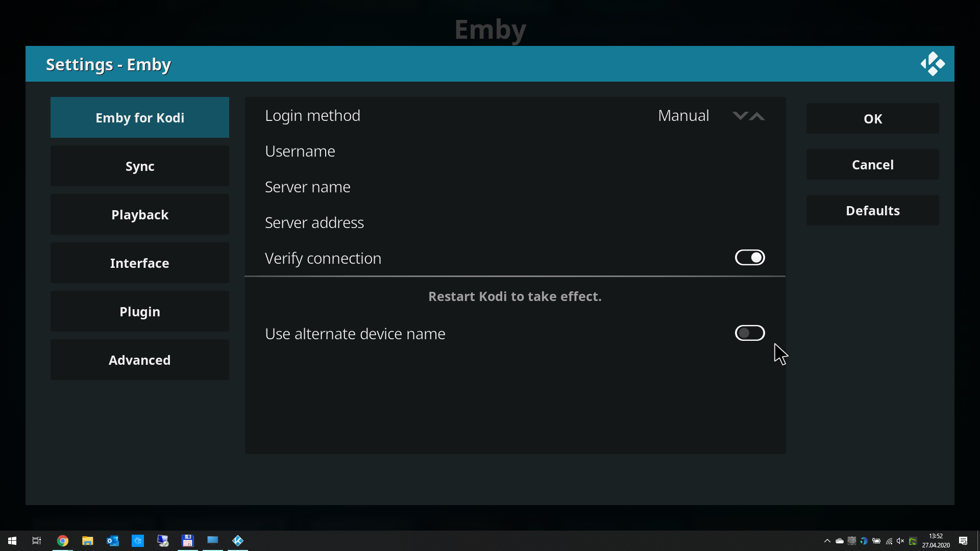Open the Plugin settings category
This screenshot has width=980, height=551.
coord(140,311)
